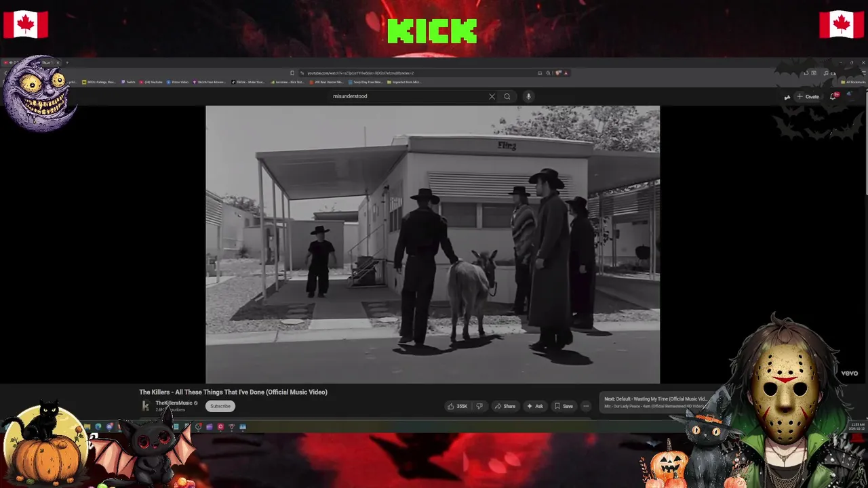Open the Imported from Microsoft bookmarks folder

(405, 82)
